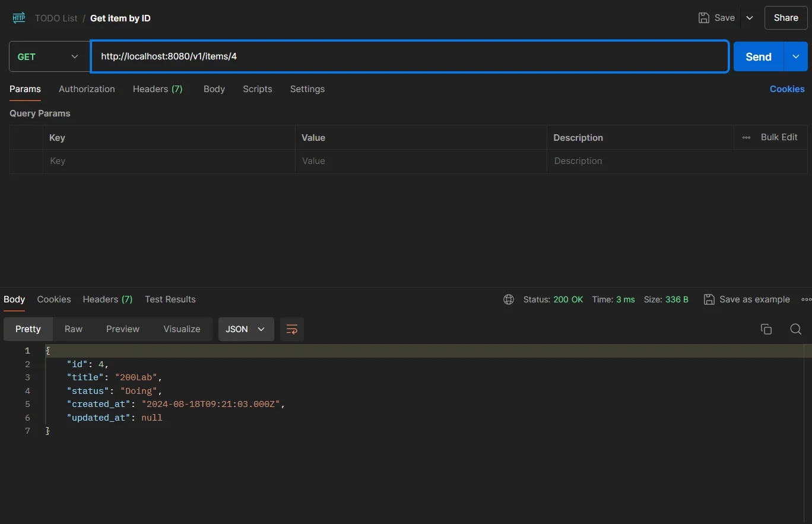Open Bulk Edit for query params

pos(779,137)
